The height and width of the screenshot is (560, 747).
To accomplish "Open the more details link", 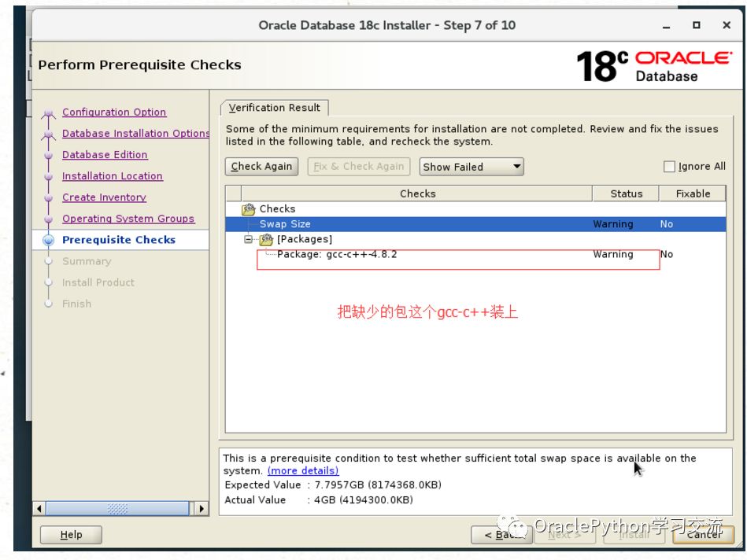I will (x=303, y=470).
